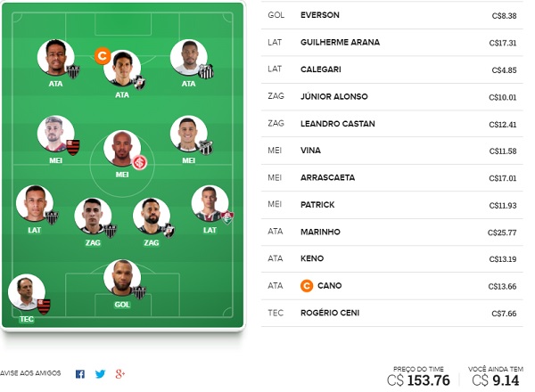Click the captain icon beside Cano in list
This screenshot has width=535, height=392.
coord(307,286)
